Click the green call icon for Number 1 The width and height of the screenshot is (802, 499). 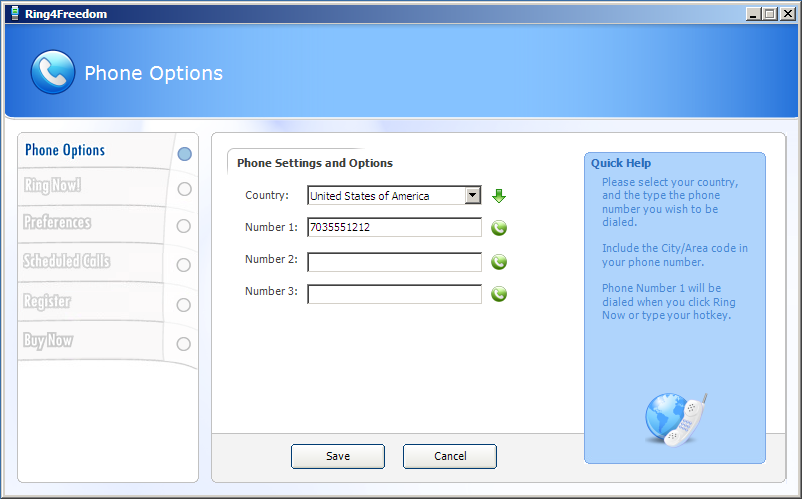click(499, 228)
